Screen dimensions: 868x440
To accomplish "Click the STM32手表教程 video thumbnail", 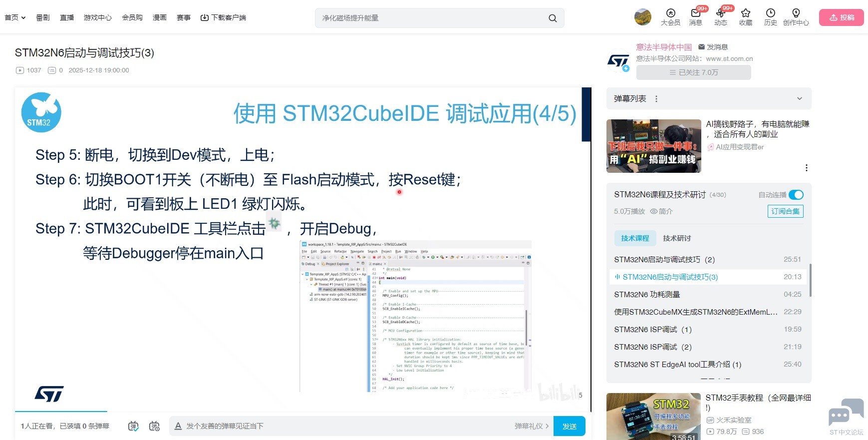I will (653, 417).
